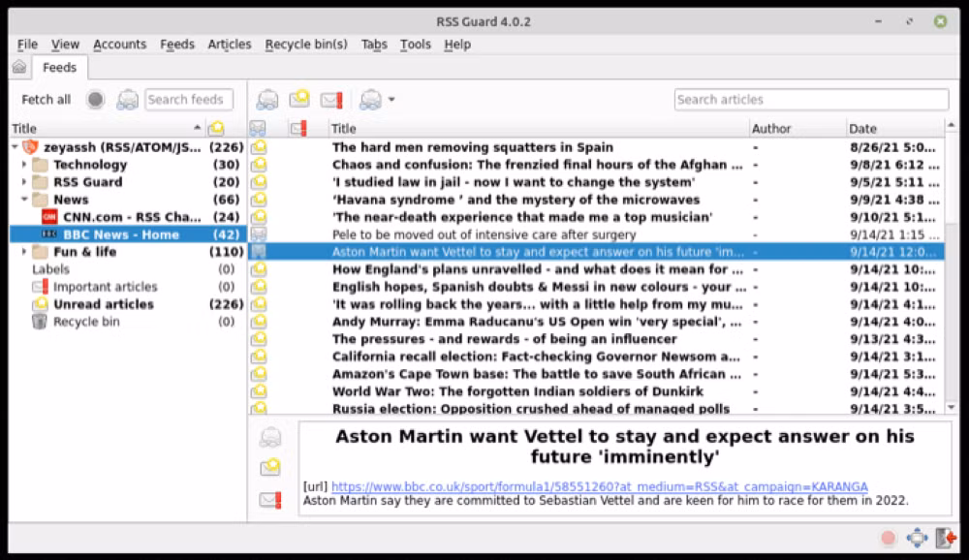The width and height of the screenshot is (969, 560).
Task: Focus the Search feeds field
Action: click(x=189, y=100)
